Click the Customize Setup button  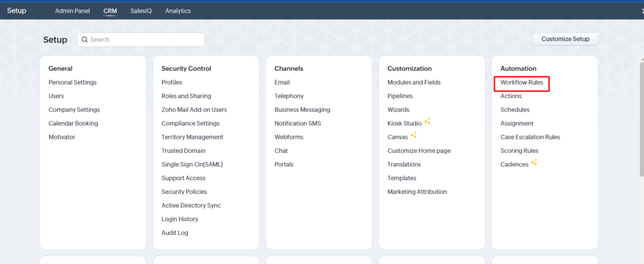point(565,39)
